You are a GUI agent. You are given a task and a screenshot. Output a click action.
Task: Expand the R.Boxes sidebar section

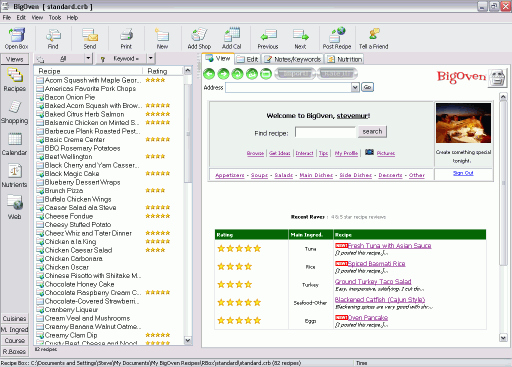pos(15,351)
